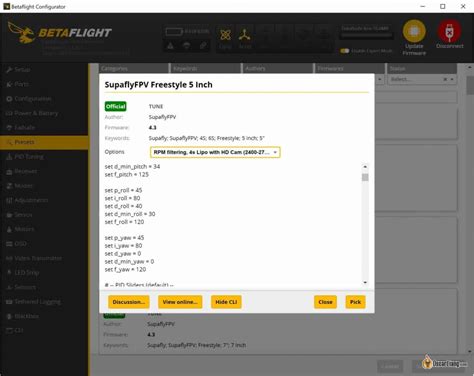Click the CLI scrollbar up arrow

coord(365,166)
